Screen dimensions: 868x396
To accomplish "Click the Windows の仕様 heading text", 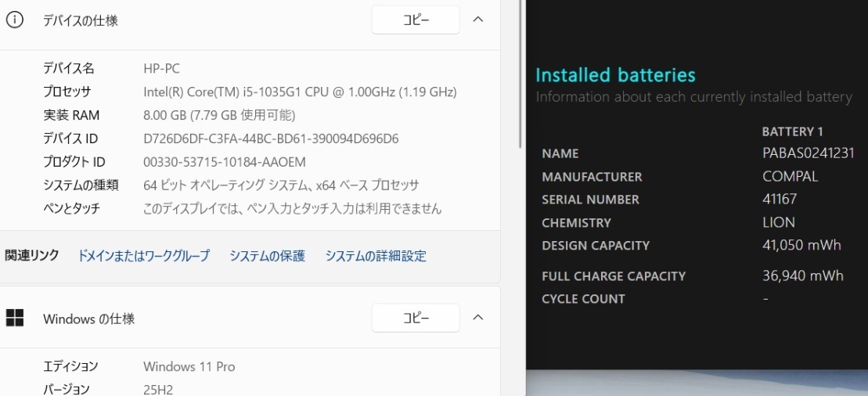I will (89, 319).
